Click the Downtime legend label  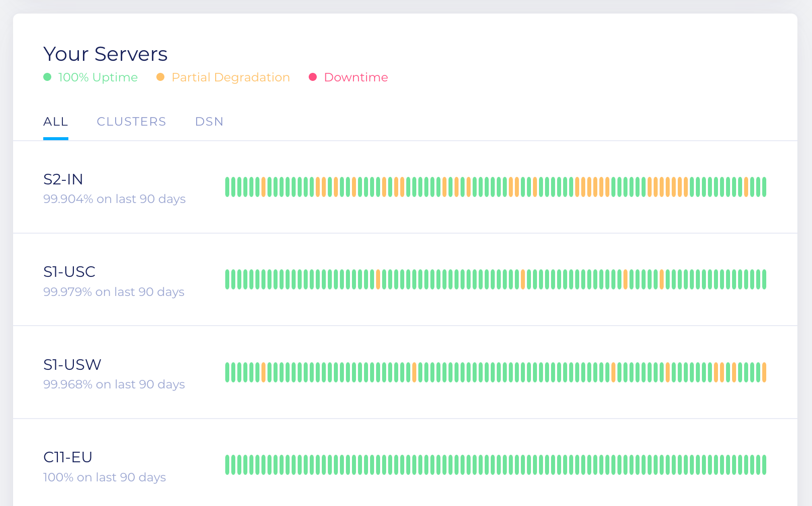click(356, 77)
